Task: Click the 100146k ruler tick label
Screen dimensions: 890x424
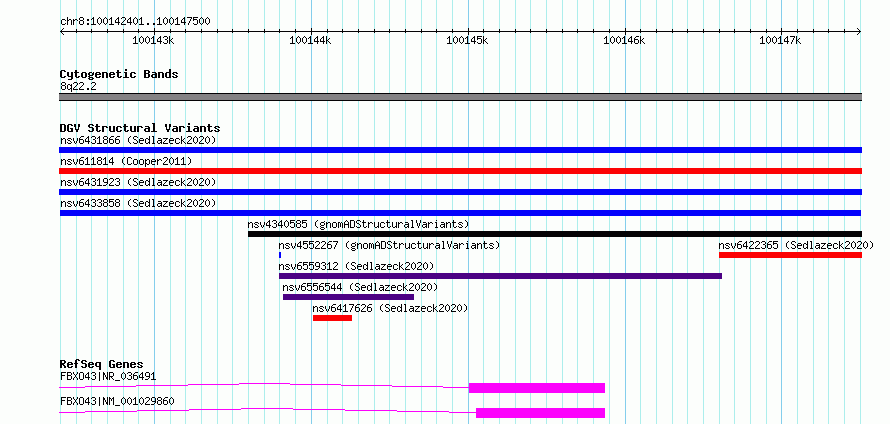Action: (624, 40)
